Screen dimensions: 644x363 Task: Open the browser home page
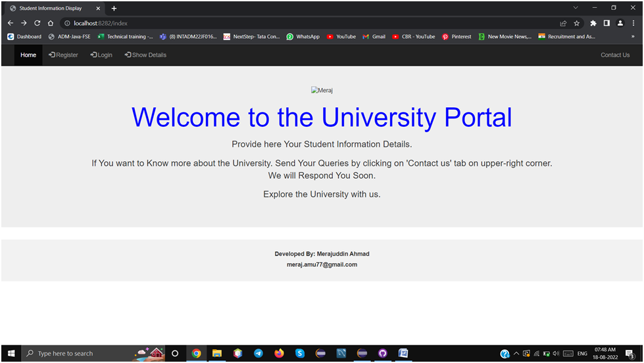pos(51,24)
